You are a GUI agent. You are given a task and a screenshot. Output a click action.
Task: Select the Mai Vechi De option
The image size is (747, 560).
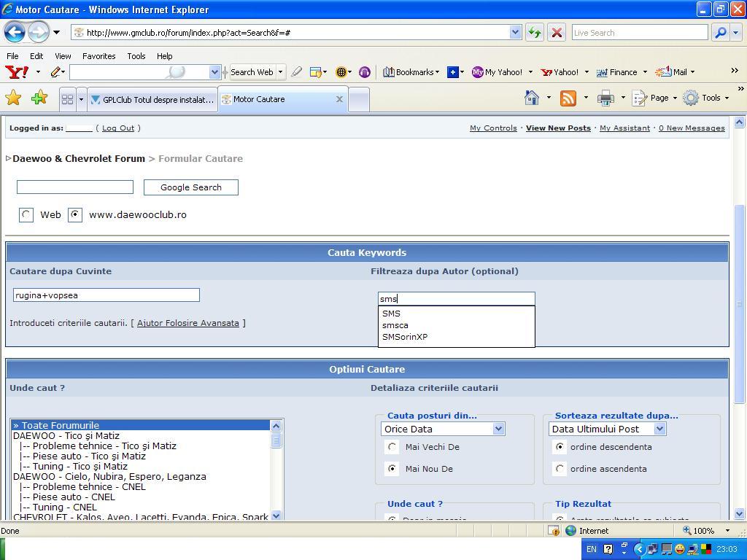[392, 447]
